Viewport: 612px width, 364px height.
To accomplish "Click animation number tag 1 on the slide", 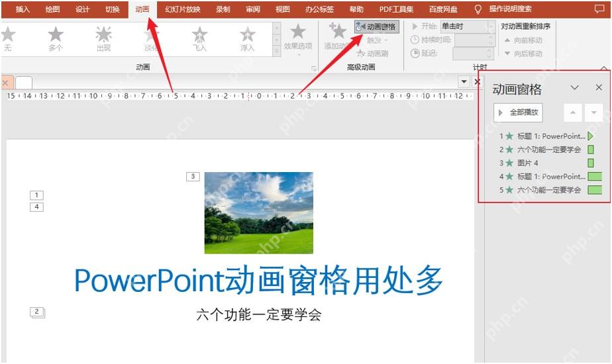I will click(36, 195).
